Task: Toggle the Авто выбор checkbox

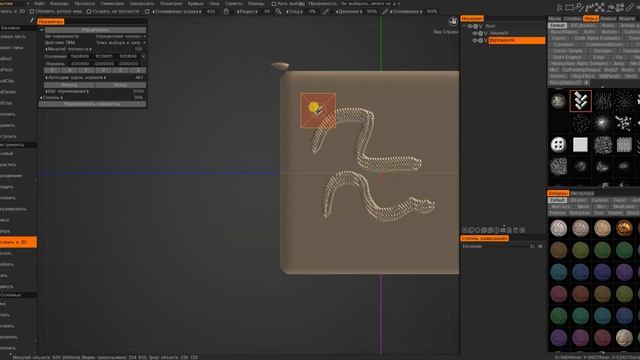Action: (274, 4)
